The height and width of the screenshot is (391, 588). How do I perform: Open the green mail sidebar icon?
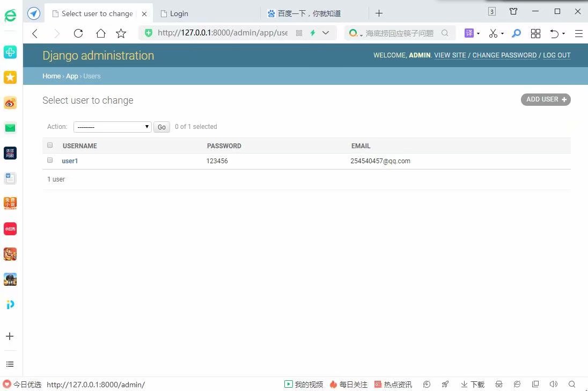(x=10, y=128)
